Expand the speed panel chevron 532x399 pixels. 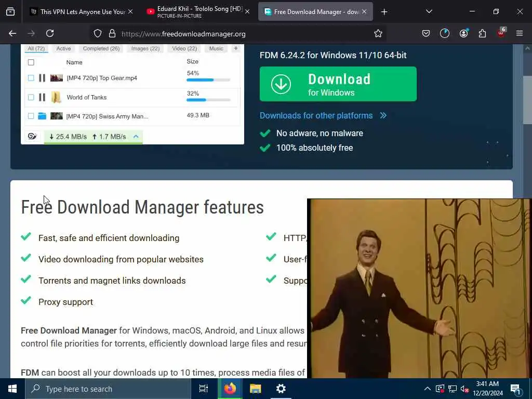pos(136,137)
